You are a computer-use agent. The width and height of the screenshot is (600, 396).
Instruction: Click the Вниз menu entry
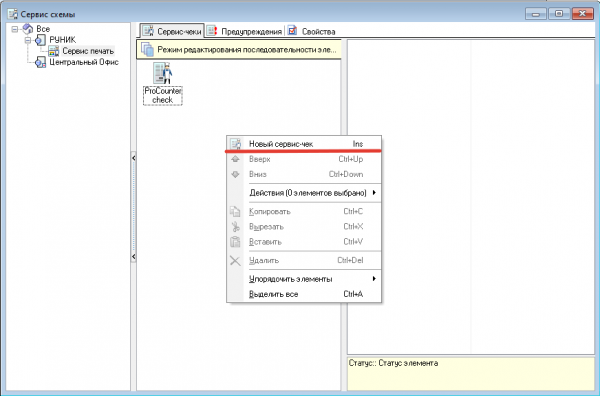pyautogui.click(x=304, y=174)
